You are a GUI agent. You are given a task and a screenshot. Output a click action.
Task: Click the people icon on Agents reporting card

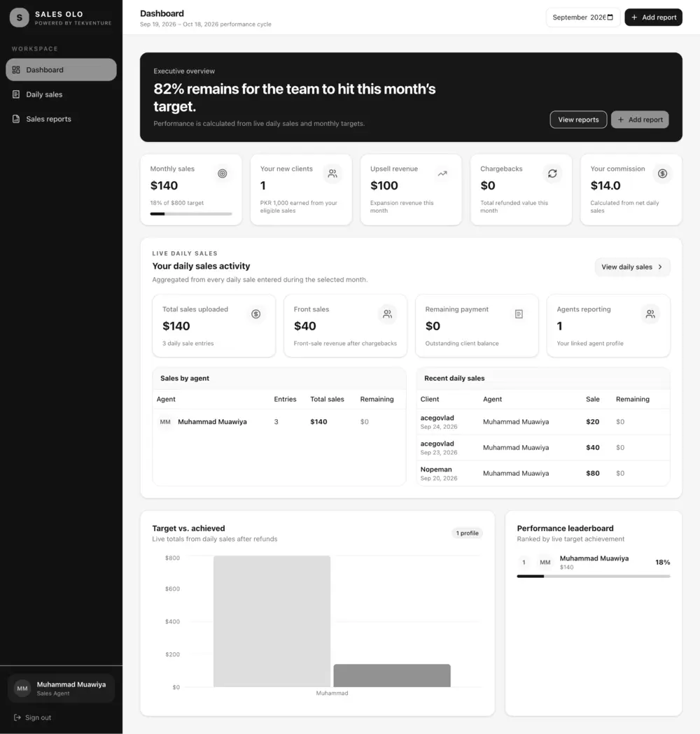[x=650, y=314]
